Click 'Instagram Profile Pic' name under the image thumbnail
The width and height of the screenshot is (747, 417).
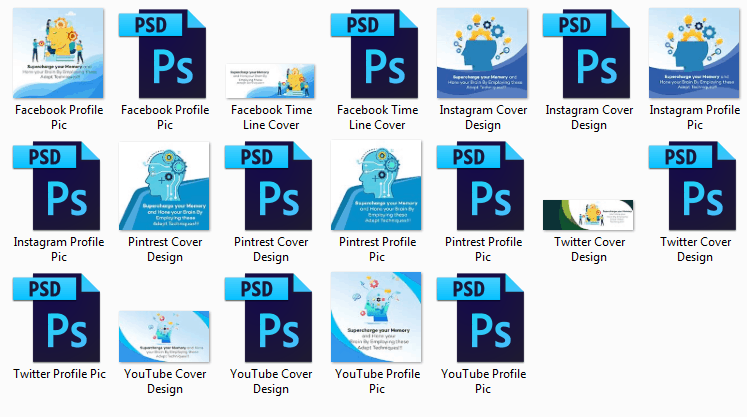(695, 117)
